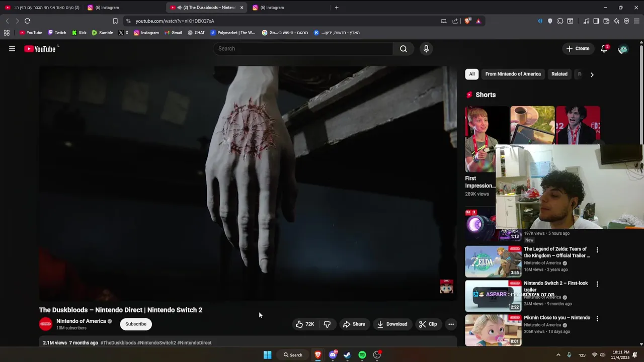Click the browser address bar URL

(x=175, y=21)
